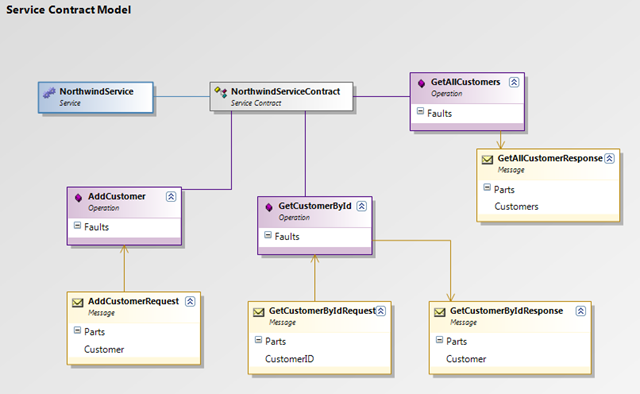Screen dimensions: 640x394
Task: Collapse the GetAllCustomers shape with its chevron
Action: [x=514, y=82]
